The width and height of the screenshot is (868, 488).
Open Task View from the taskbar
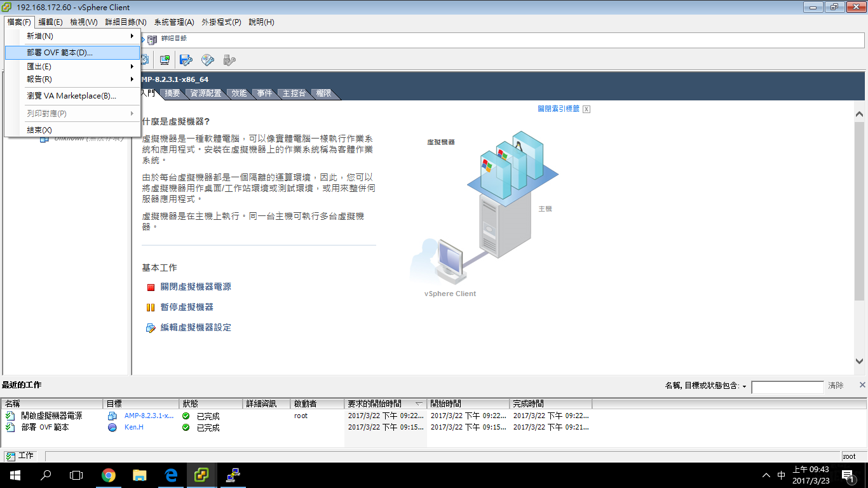coord(76,475)
